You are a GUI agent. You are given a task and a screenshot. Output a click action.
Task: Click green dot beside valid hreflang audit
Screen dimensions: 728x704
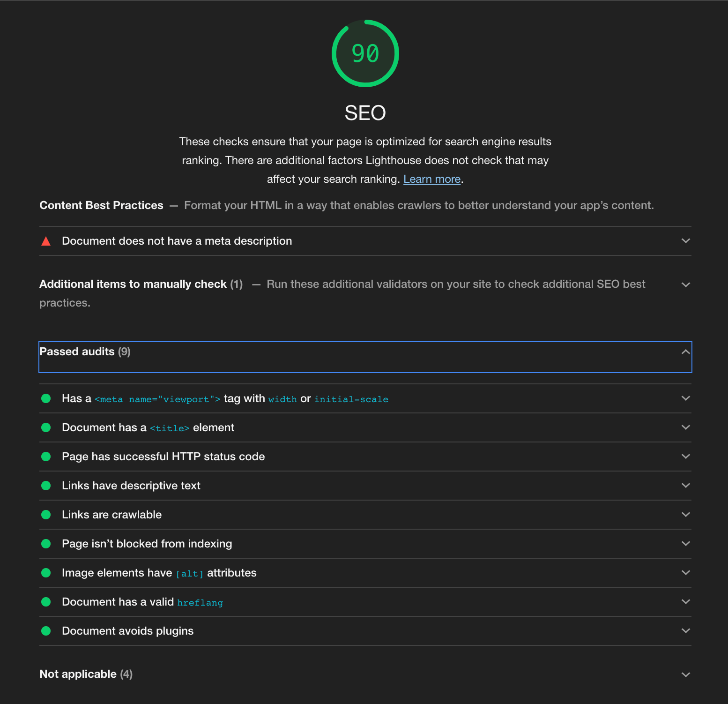tap(46, 602)
